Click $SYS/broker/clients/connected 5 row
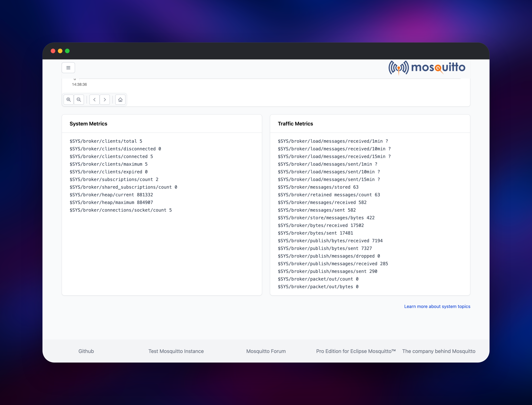 (111, 156)
